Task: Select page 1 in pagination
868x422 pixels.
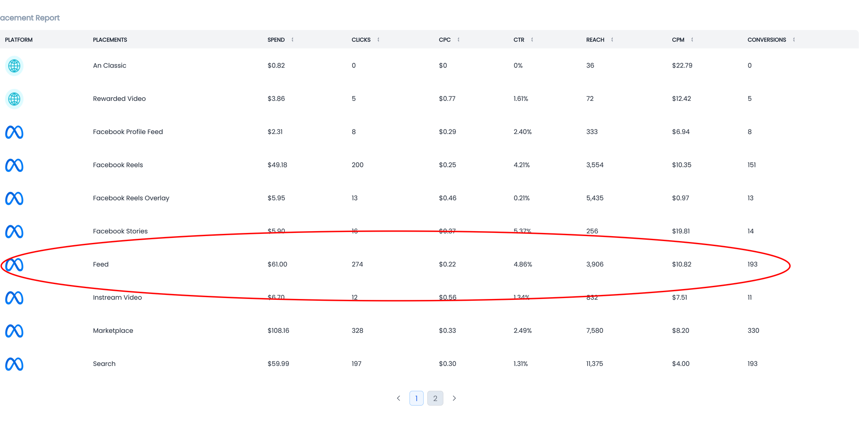Action: point(416,398)
